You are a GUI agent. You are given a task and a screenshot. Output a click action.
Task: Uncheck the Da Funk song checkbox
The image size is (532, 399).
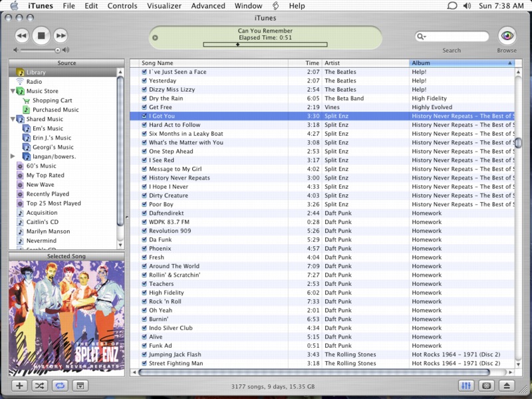coord(144,239)
